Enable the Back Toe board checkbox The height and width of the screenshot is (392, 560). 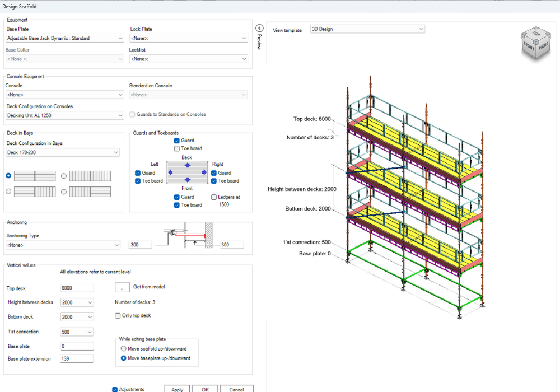177,148
